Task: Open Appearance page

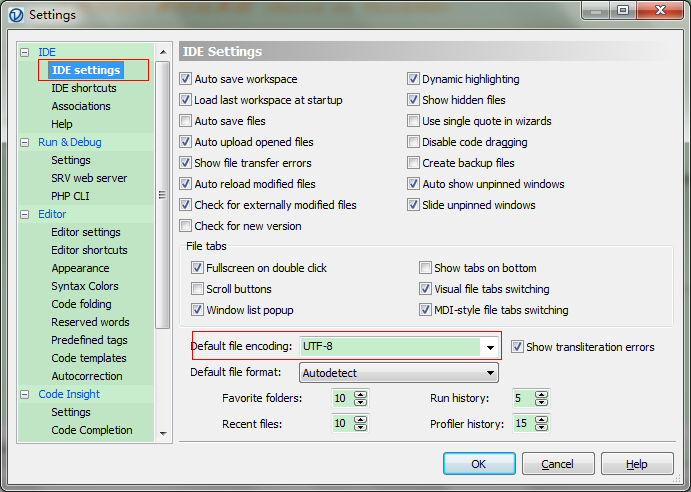Action: point(80,268)
